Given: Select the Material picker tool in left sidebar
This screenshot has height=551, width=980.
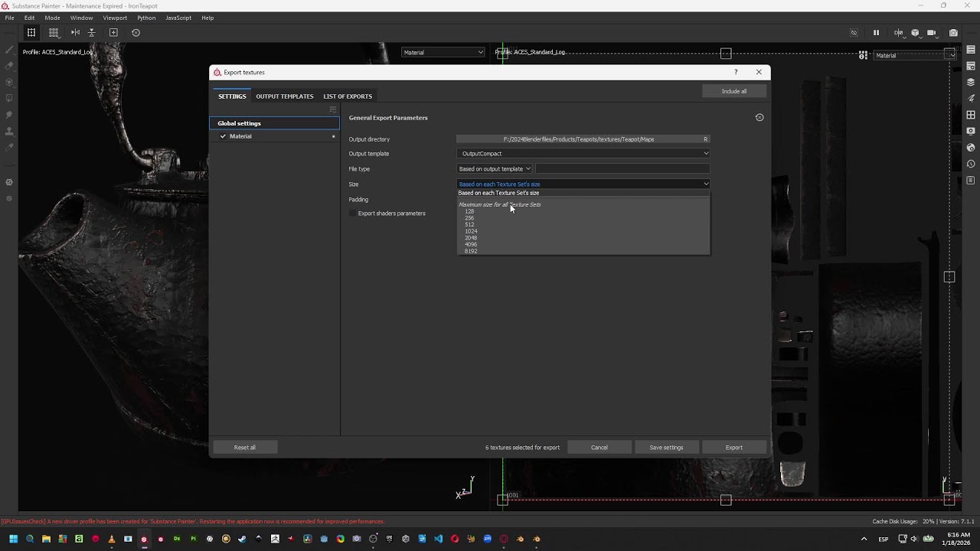Looking at the screenshot, I should 9,147.
